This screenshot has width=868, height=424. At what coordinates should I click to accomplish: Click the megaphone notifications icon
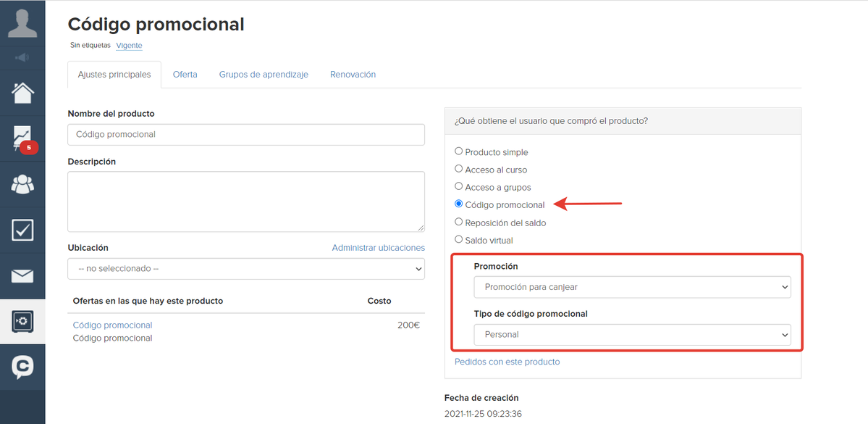pyautogui.click(x=22, y=58)
